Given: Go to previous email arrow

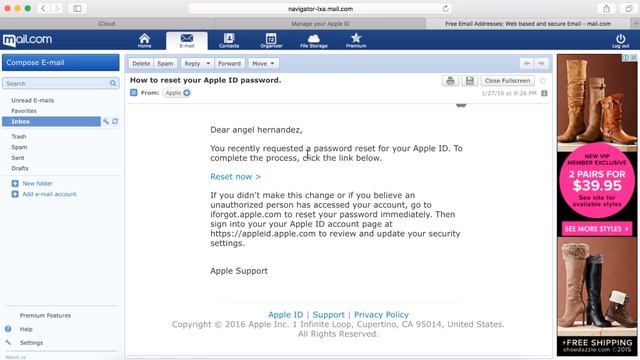Looking at the screenshot, I should [x=527, y=63].
